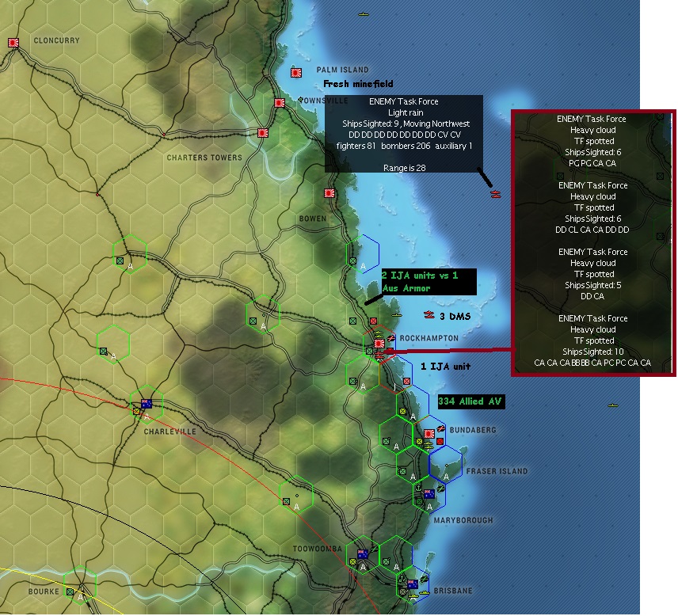Select the Japanese base flag at Bundaberg
The image size is (678, 616).
[x=429, y=434]
